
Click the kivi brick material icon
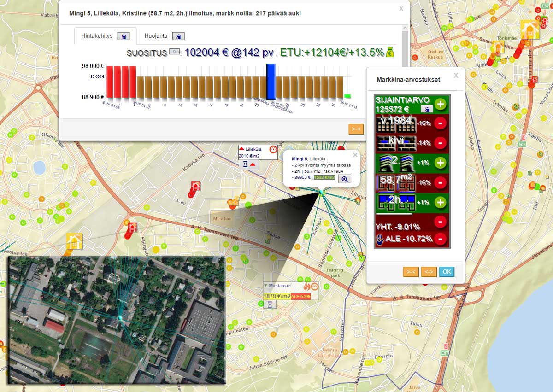396,143
